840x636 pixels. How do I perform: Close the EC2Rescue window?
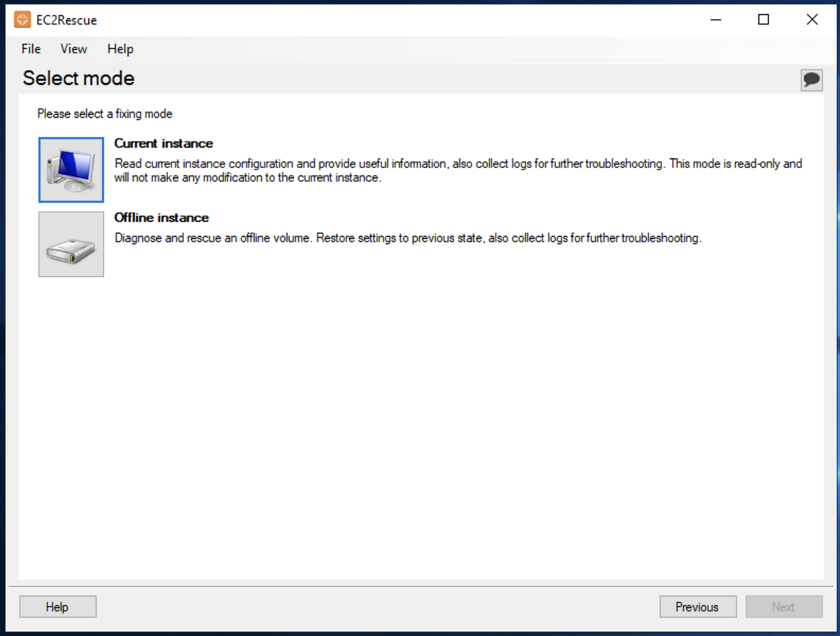click(812, 20)
